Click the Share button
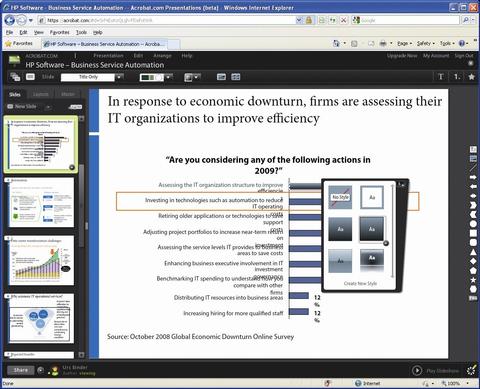480x389 pixels. click(x=21, y=370)
